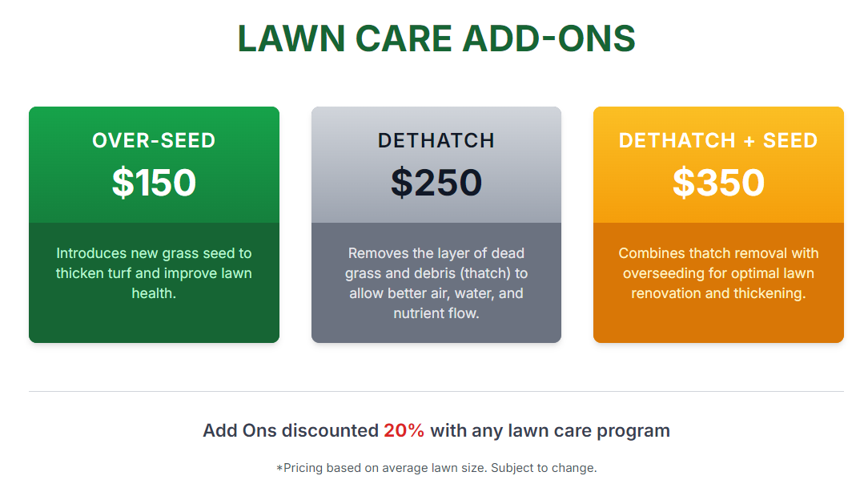The width and height of the screenshot is (868, 496).
Task: Click the $350 price on orange card
Action: pyautogui.click(x=718, y=183)
